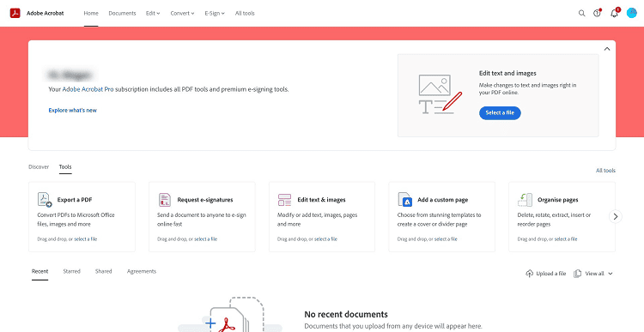Click select a file under Request e-signatures

(206, 238)
